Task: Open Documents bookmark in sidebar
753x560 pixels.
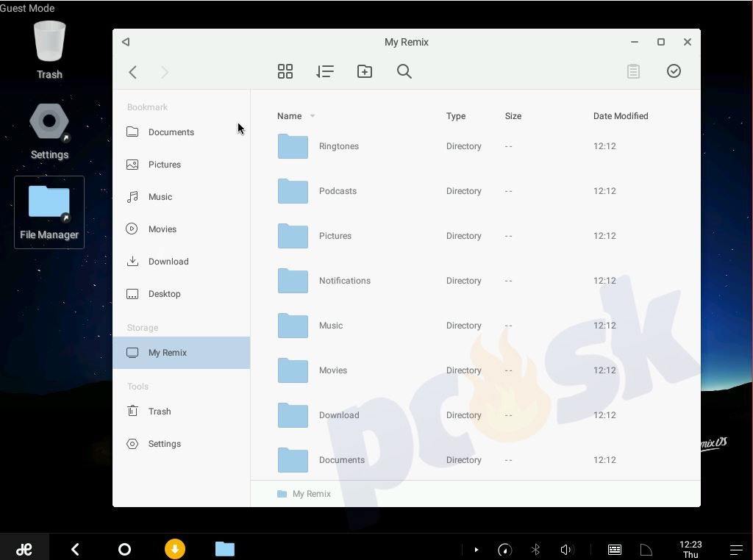Action: point(181,132)
